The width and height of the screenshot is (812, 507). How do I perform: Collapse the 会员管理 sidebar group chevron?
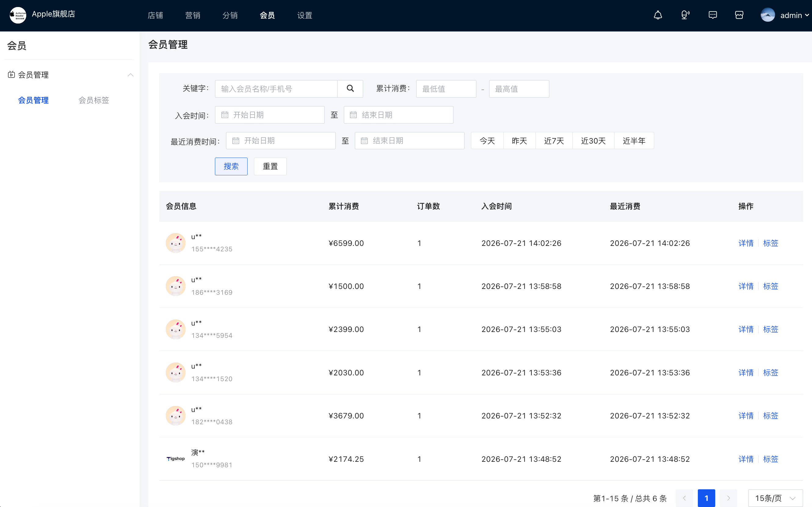131,75
